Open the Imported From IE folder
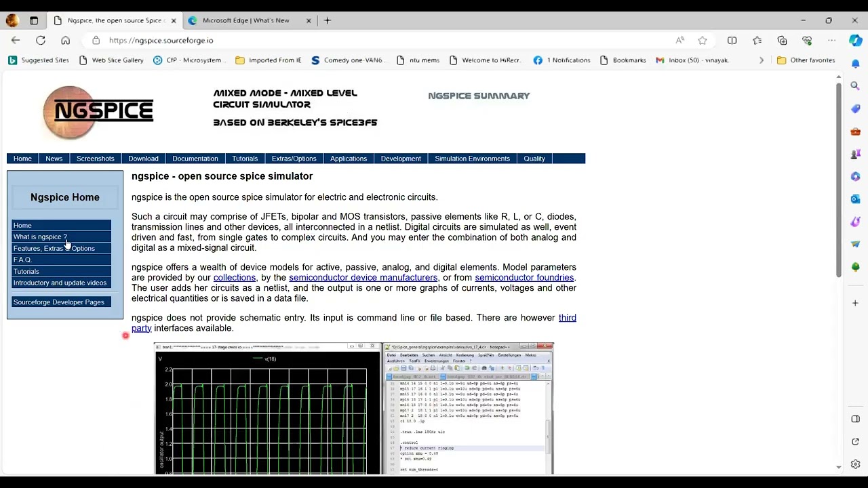The image size is (868, 488). (x=268, y=60)
